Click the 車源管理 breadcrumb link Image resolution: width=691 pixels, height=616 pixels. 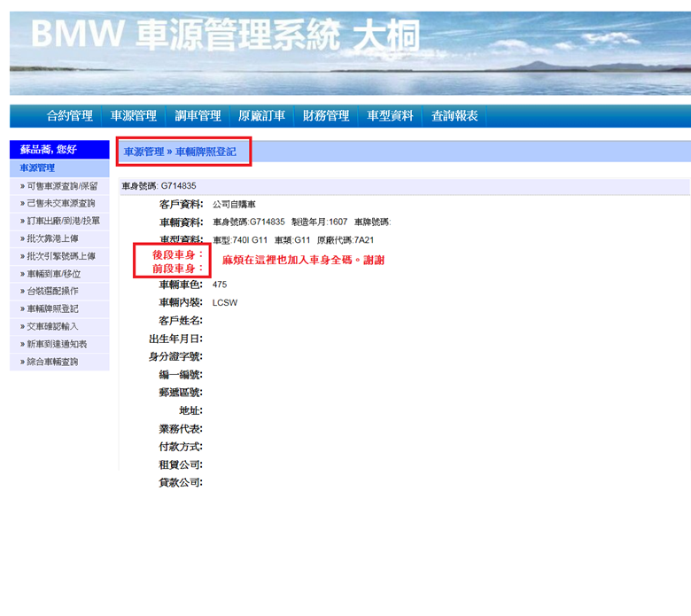click(x=144, y=152)
